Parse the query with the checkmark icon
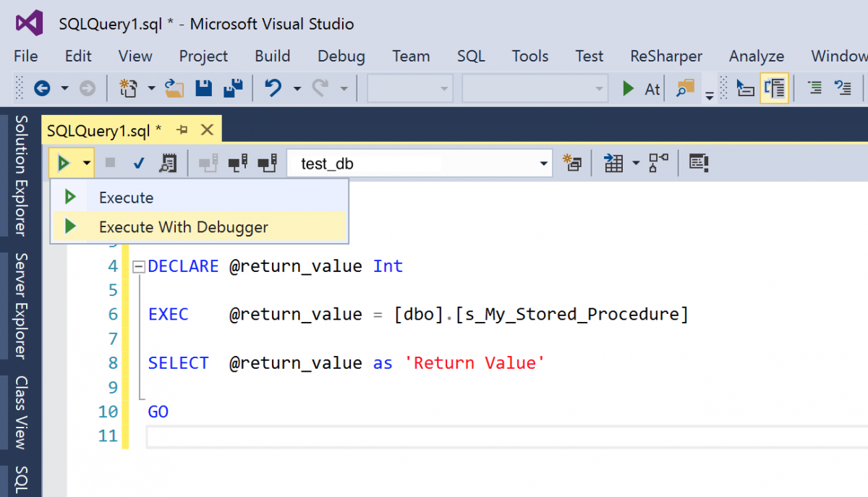The width and height of the screenshot is (868, 497). coord(138,163)
